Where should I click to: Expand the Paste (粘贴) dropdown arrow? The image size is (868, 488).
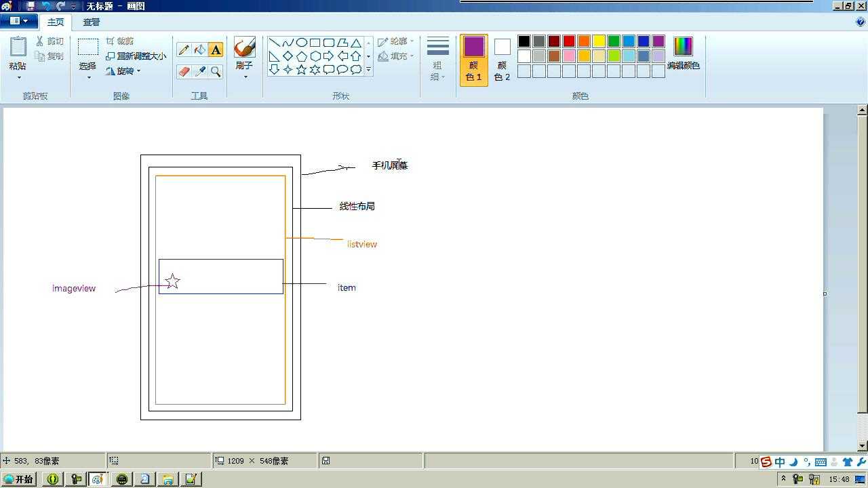[x=18, y=77]
